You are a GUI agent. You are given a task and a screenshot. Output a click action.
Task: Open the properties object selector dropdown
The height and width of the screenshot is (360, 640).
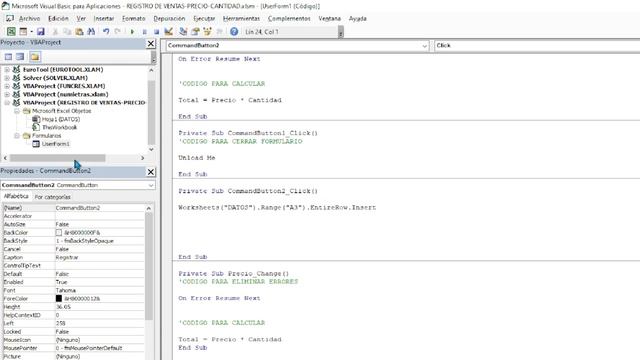[x=151, y=185]
